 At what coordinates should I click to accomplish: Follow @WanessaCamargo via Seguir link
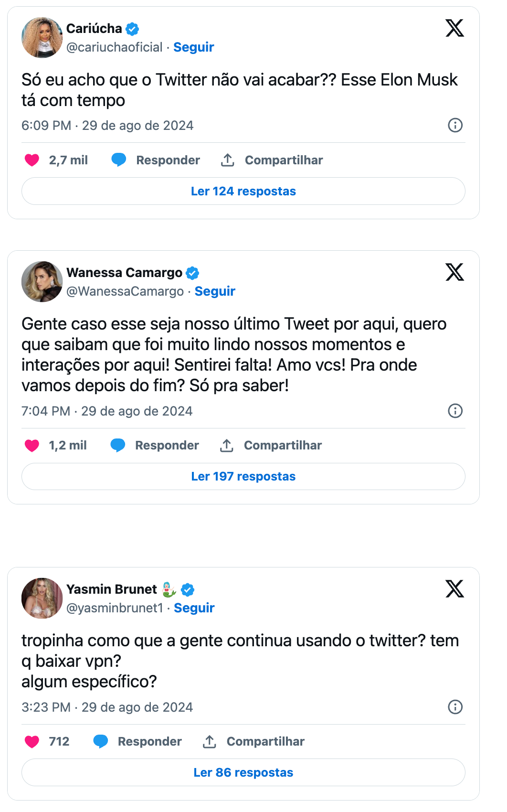click(x=215, y=291)
